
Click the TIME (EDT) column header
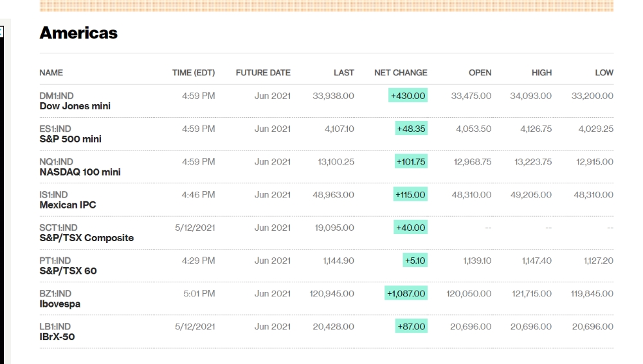(x=194, y=73)
